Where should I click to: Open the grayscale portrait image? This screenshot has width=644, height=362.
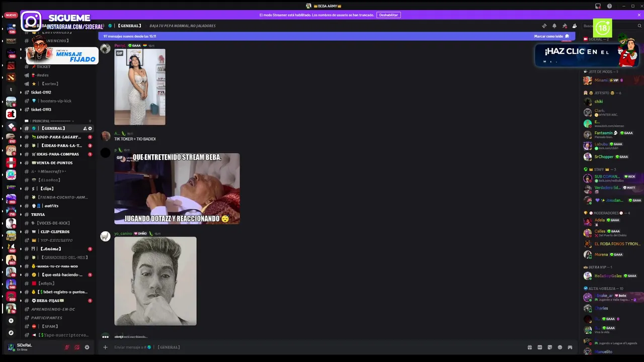tap(155, 281)
